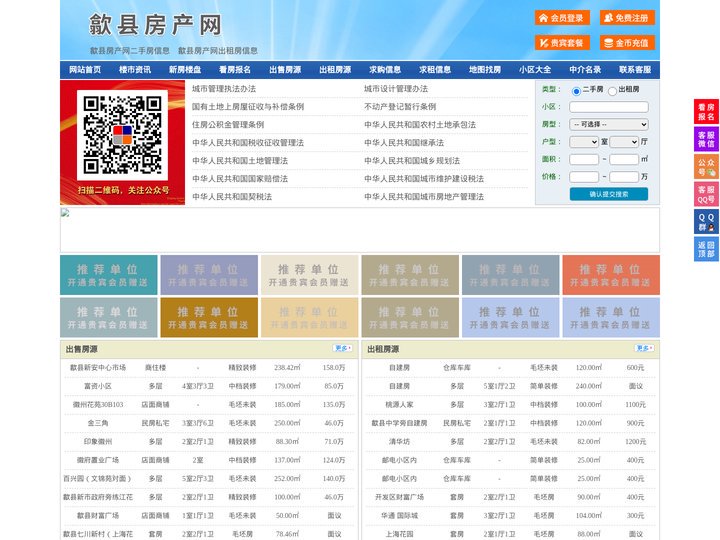Click the maximum 价格 input field

click(624, 177)
